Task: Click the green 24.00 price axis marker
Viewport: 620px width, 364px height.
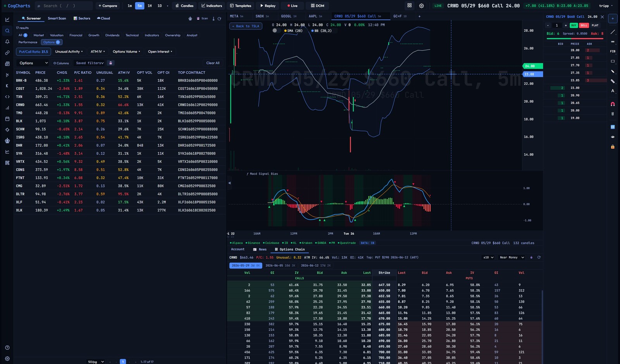Action: (x=533, y=66)
